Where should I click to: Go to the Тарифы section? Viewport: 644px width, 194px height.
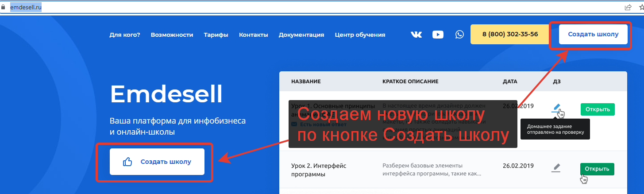coord(216,35)
